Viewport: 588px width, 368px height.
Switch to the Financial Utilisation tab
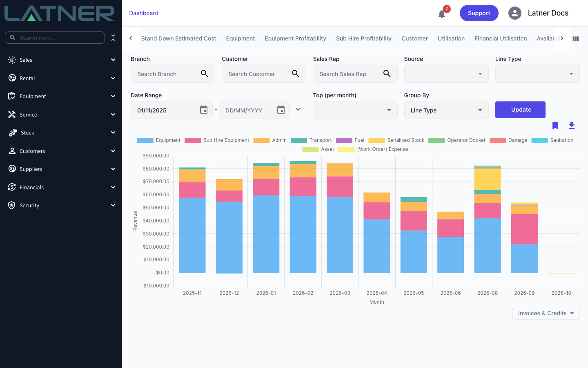click(x=501, y=38)
